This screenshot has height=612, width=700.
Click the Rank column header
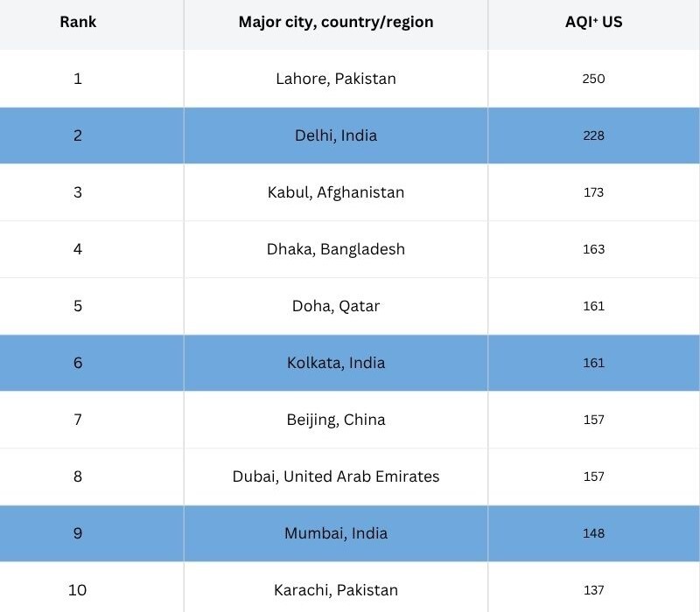coord(78,22)
